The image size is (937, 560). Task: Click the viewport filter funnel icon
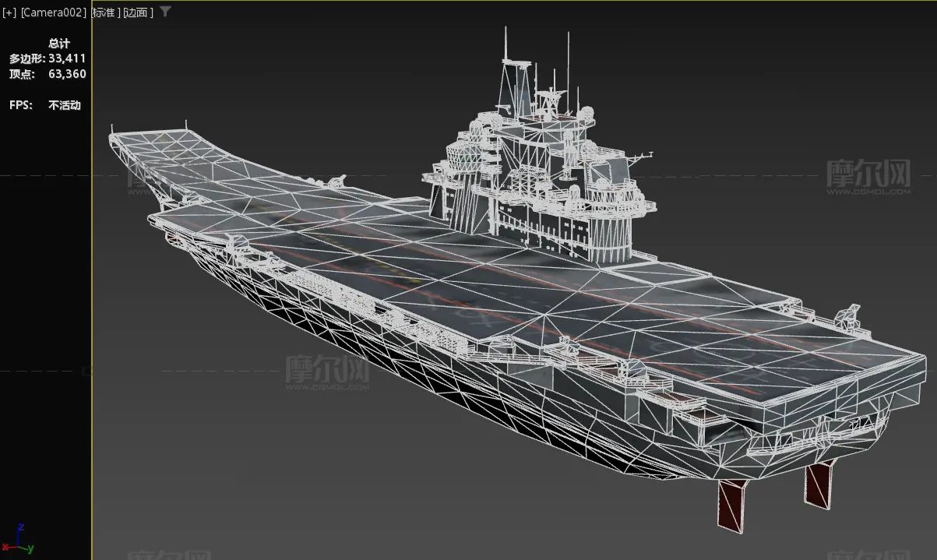(x=164, y=12)
